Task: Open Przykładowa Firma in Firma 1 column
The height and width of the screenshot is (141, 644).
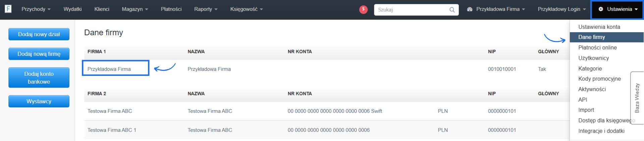Action: 109,69
